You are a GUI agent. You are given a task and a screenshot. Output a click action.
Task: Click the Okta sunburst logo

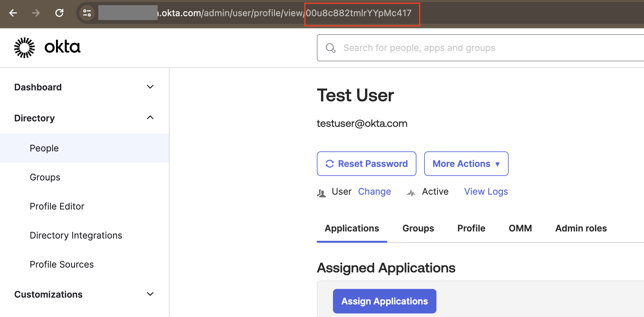pyautogui.click(x=24, y=47)
